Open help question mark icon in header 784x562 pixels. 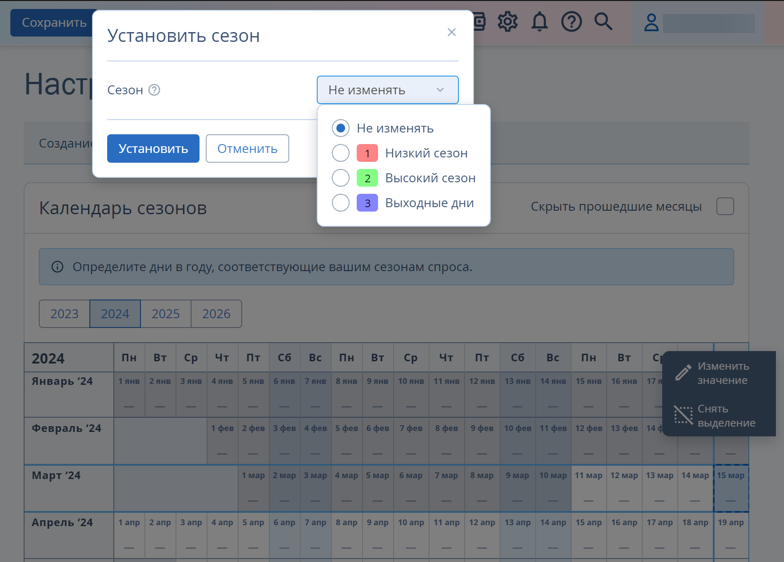(x=571, y=22)
